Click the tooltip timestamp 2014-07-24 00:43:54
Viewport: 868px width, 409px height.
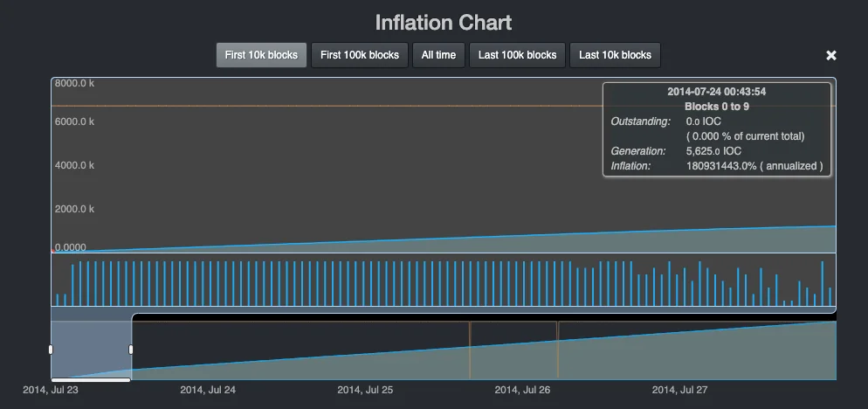click(716, 92)
